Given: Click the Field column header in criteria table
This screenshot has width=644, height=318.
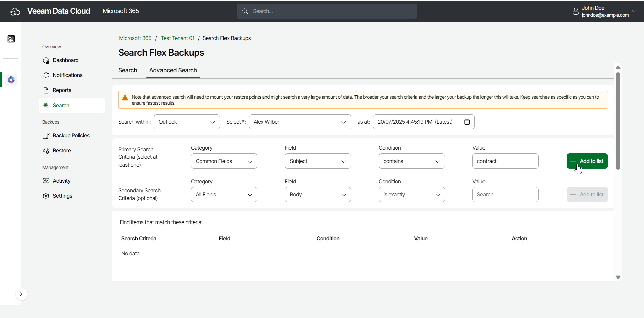Looking at the screenshot, I should point(224,239).
